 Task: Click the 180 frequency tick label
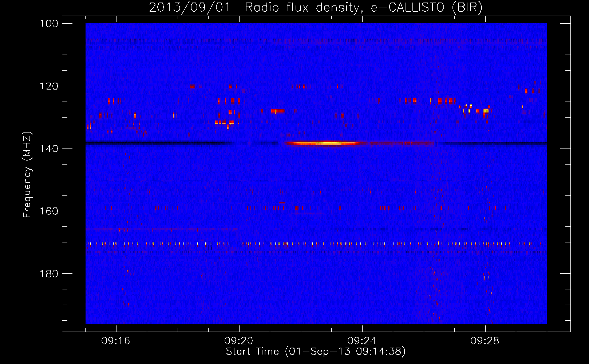pyautogui.click(x=49, y=273)
